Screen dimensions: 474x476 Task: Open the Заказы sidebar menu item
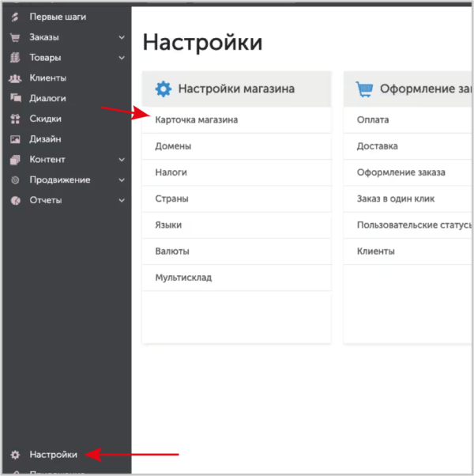click(44, 37)
